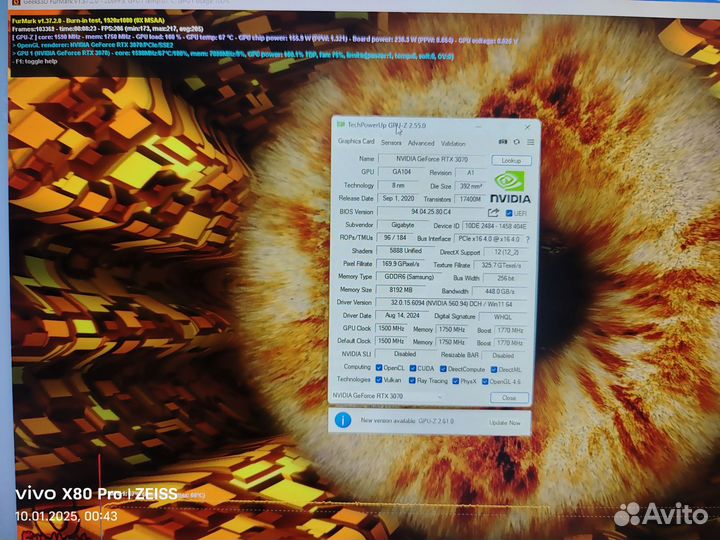Click the GPU-Z title bar app icon

(340, 125)
